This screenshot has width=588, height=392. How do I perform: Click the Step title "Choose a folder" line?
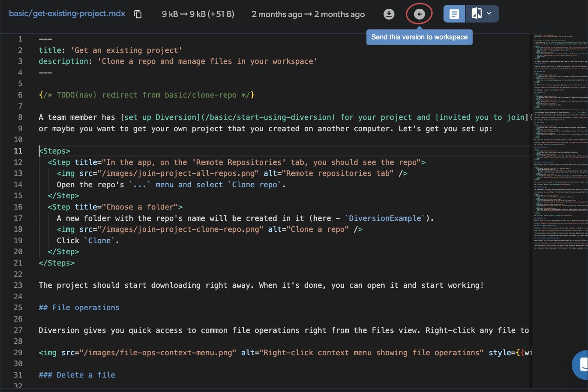(x=115, y=207)
